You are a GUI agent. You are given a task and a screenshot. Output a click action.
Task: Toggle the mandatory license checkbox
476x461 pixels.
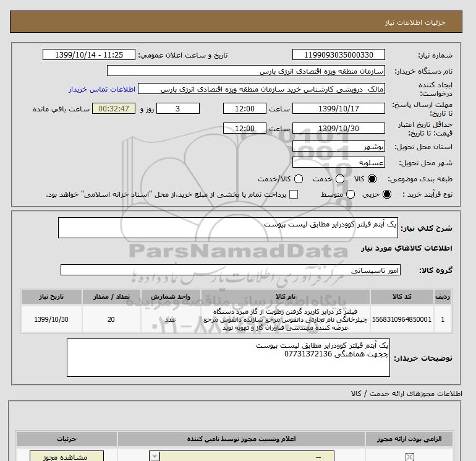[409, 457]
